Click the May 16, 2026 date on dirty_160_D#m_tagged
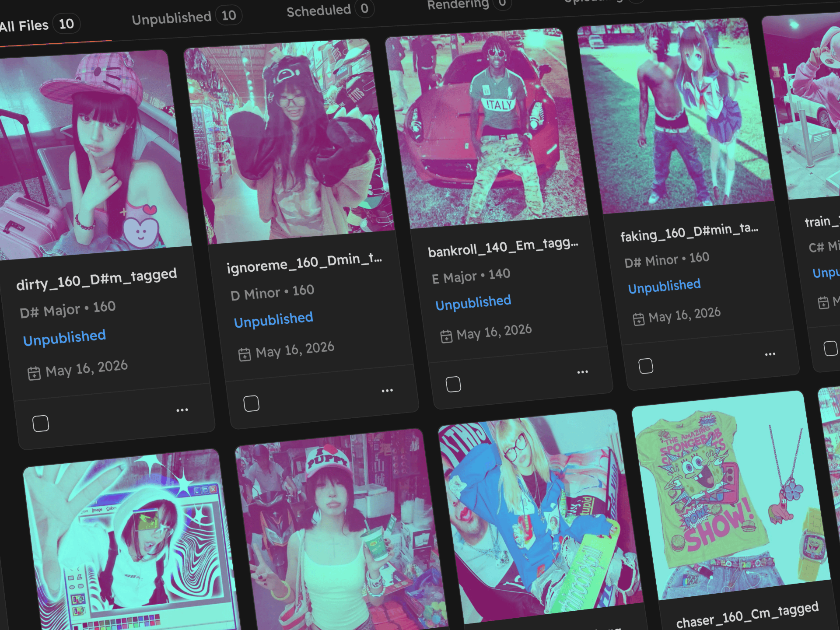 [x=87, y=368]
